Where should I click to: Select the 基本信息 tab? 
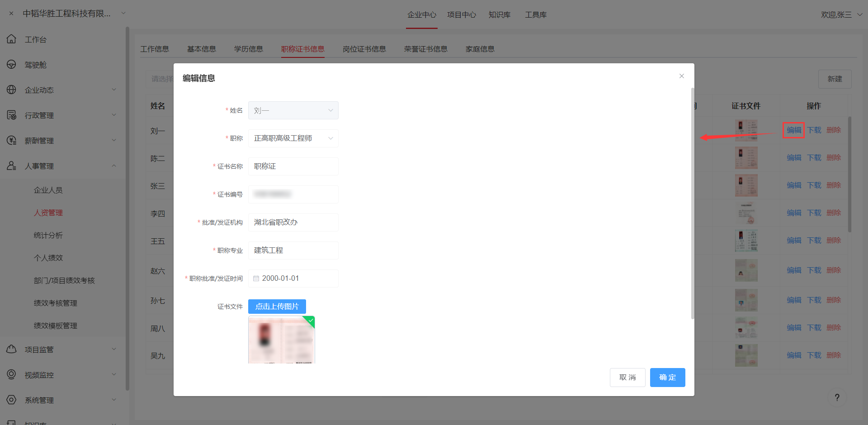click(202, 49)
